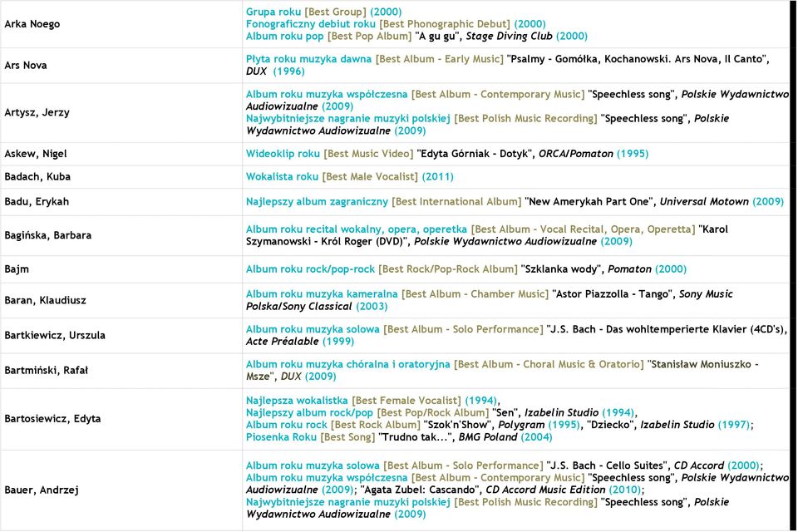Image resolution: width=798 pixels, height=532 pixels.
Task: Open the Album roku muzyka kameralna link
Action: click(x=322, y=294)
